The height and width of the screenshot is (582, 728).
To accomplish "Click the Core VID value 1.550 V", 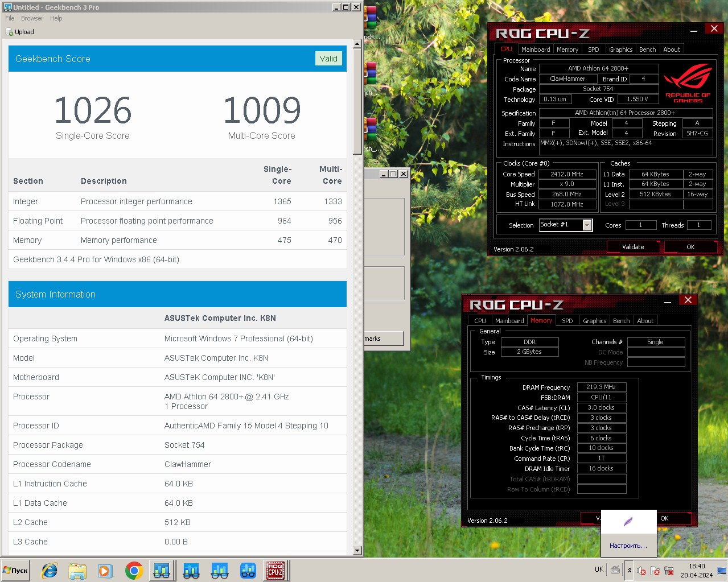I will coord(637,99).
